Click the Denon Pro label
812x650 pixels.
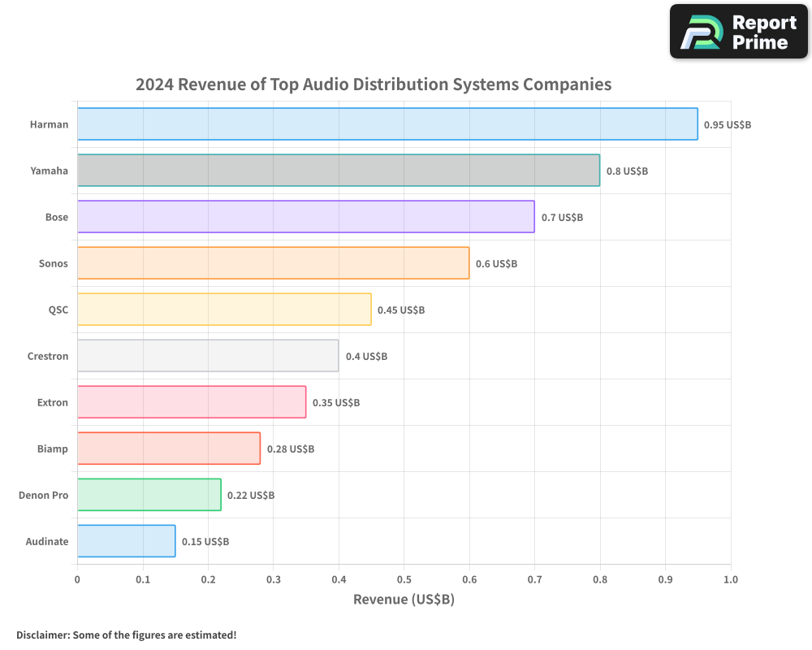point(43,495)
